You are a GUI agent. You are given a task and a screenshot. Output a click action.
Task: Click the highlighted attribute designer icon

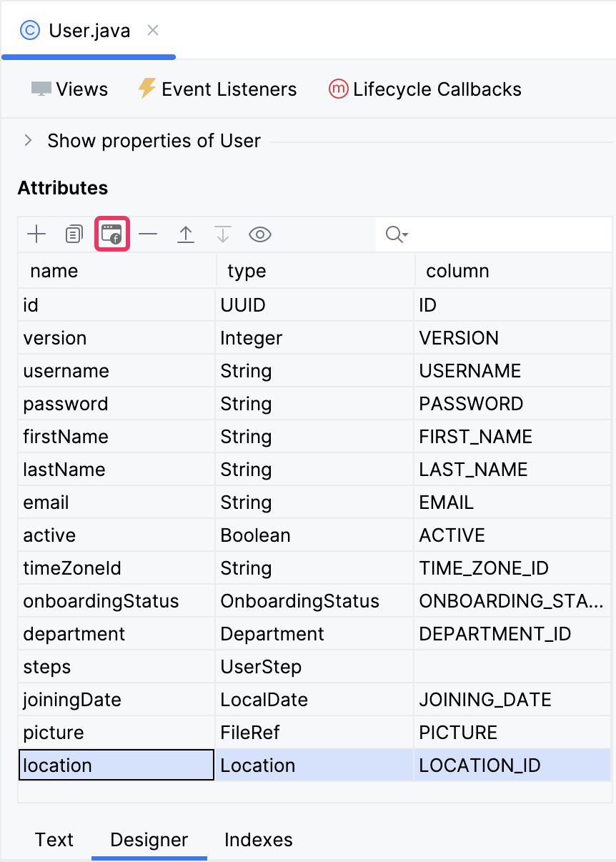coord(111,234)
